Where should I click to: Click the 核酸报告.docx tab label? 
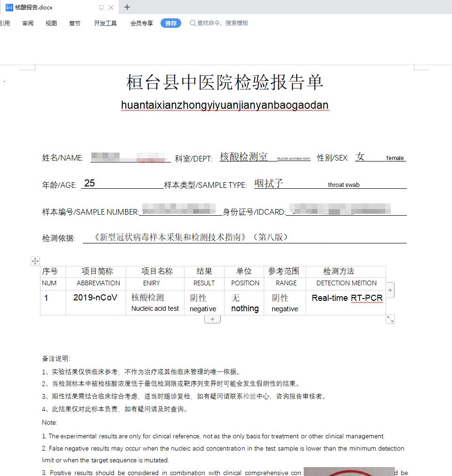click(x=35, y=8)
